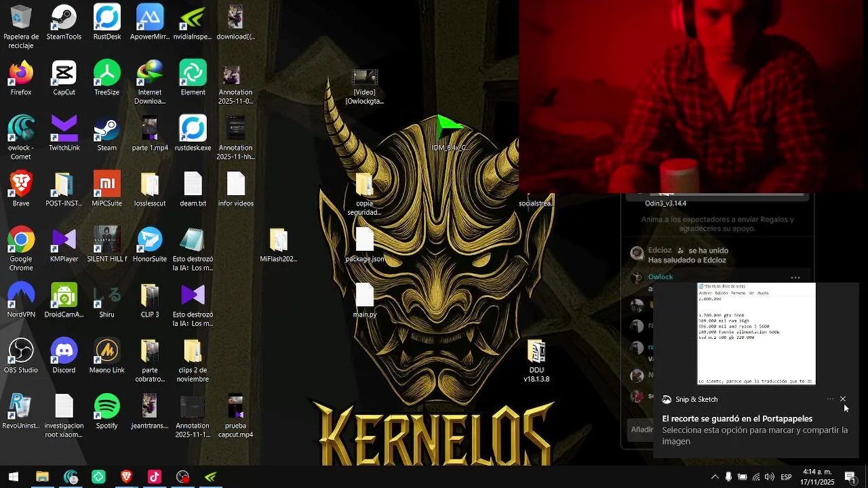Select the NordVPN desktop shortcut
Viewport: 868px width, 488px height.
coord(21,300)
